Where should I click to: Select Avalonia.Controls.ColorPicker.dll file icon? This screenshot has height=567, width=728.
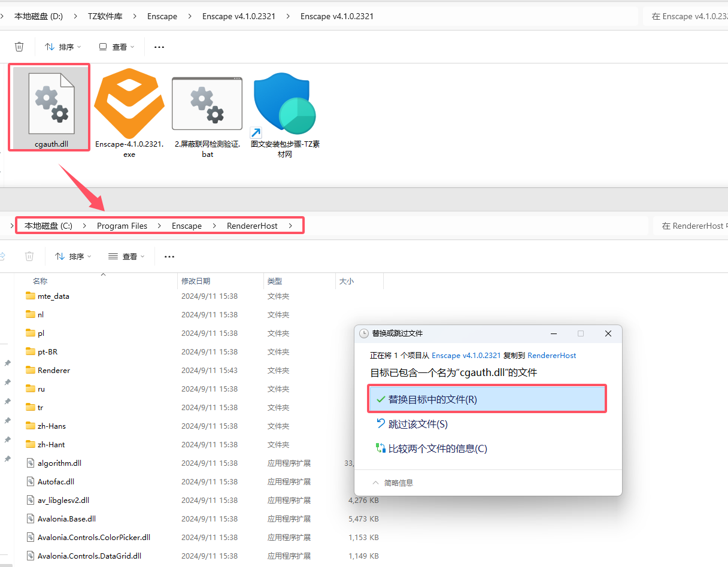(32, 537)
